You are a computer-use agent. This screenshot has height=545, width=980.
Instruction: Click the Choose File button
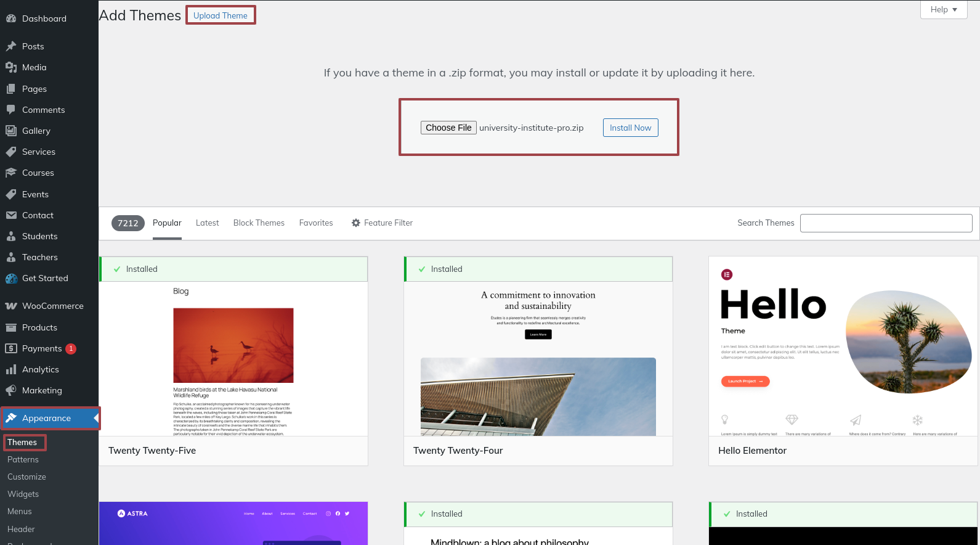point(448,128)
